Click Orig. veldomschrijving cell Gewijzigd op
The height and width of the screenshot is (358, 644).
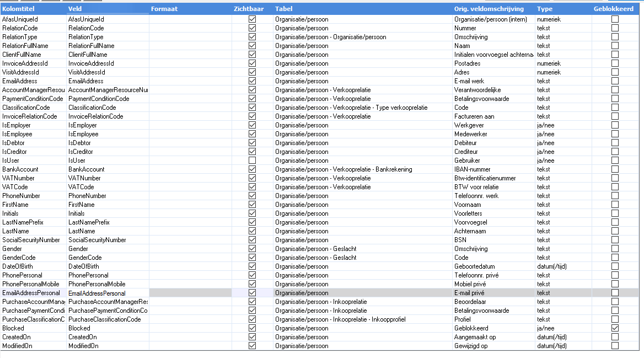[x=493, y=346]
